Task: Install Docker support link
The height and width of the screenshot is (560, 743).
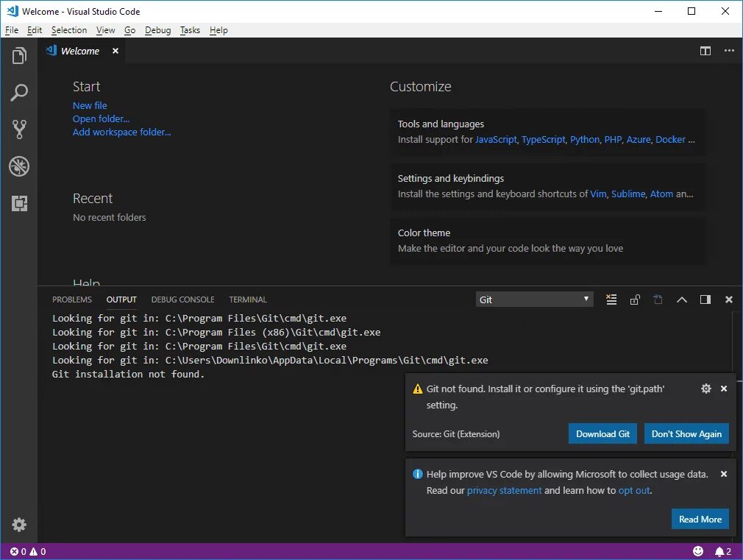Action: (670, 139)
